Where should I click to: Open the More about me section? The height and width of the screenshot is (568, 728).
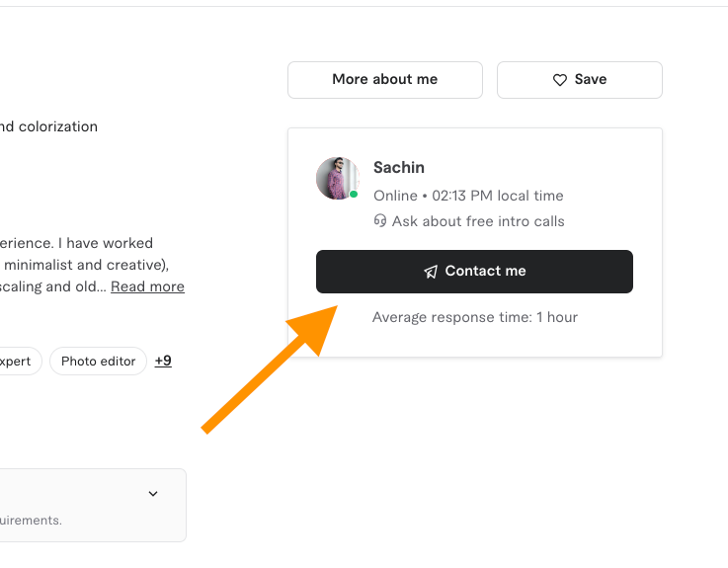[384, 80]
